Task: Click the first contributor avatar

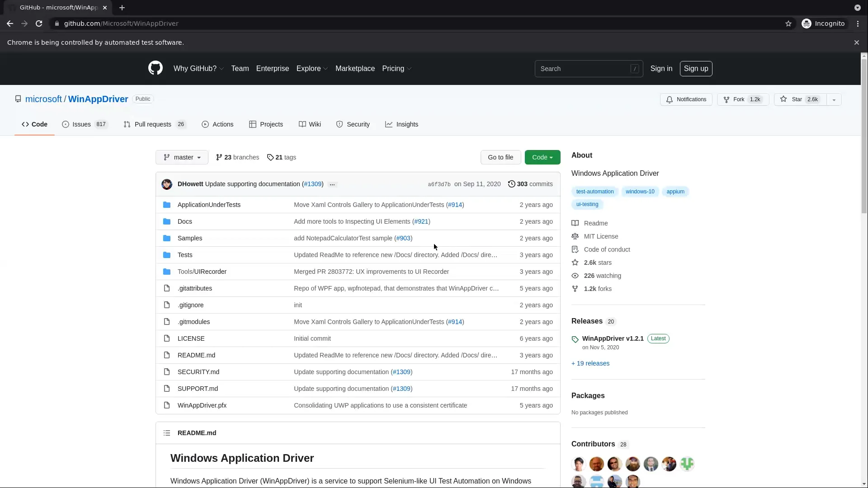Action: tap(579, 464)
